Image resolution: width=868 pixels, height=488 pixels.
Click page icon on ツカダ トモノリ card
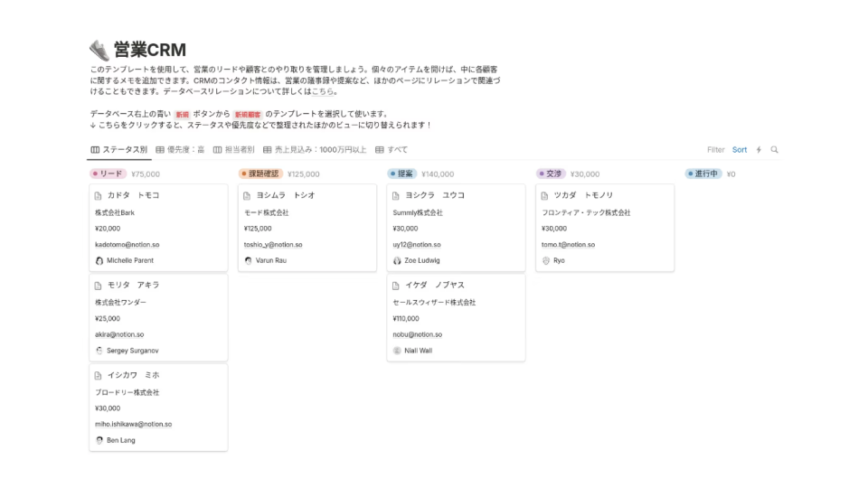click(x=544, y=196)
